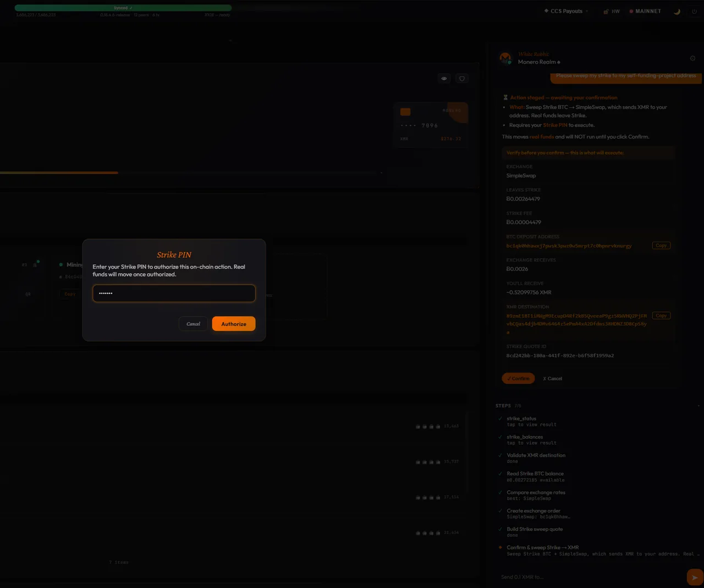Cancel the staged sweep action in chat
This screenshot has height=588, width=704.
(x=552, y=379)
